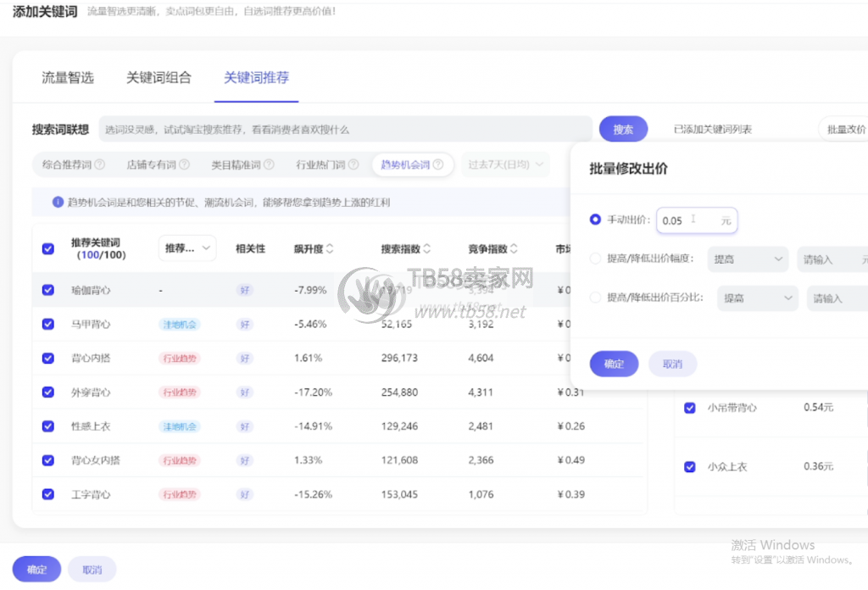Uncheck the 背心内搭 keyword row

click(48, 358)
